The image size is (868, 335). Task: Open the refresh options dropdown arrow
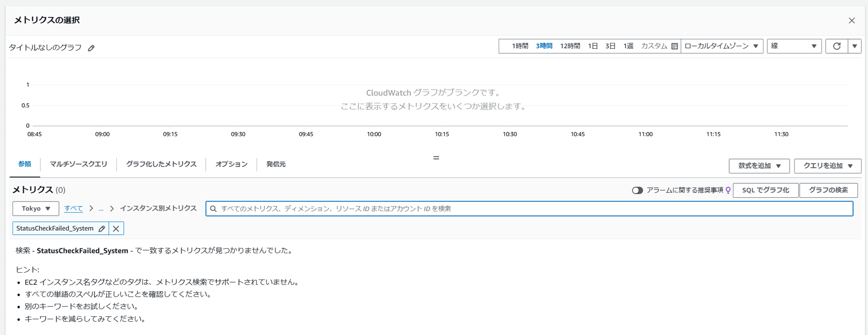855,46
